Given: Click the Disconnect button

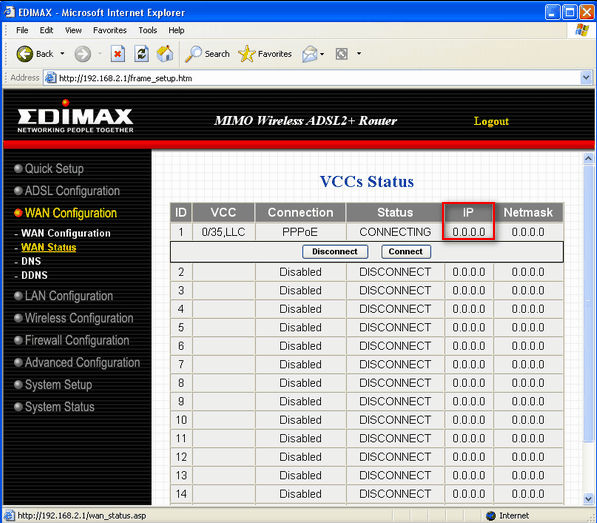Looking at the screenshot, I should point(335,252).
